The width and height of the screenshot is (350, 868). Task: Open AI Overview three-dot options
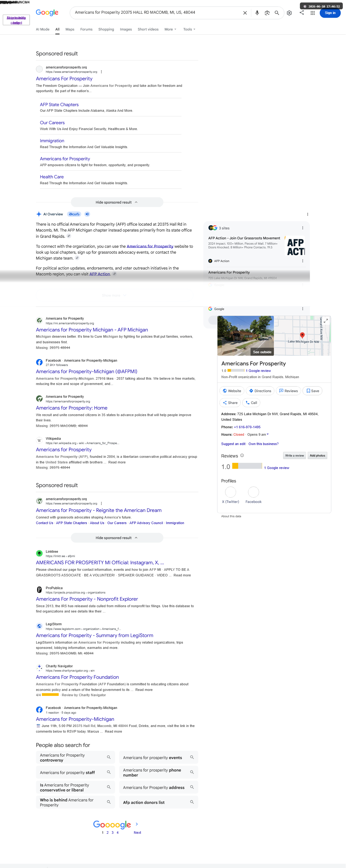pos(307,214)
